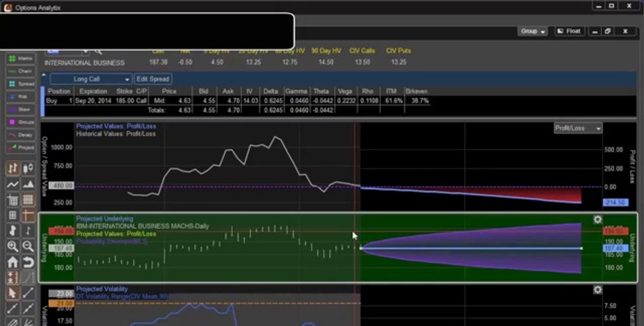The width and height of the screenshot is (644, 326).
Task: Click the Delta column header
Action: [x=271, y=91]
